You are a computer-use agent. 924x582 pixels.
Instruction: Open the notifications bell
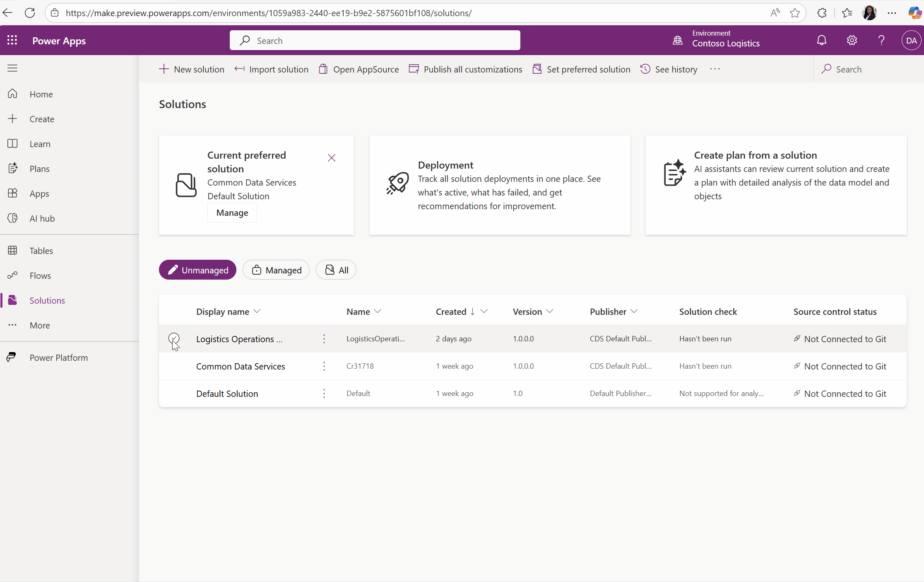[x=821, y=40]
